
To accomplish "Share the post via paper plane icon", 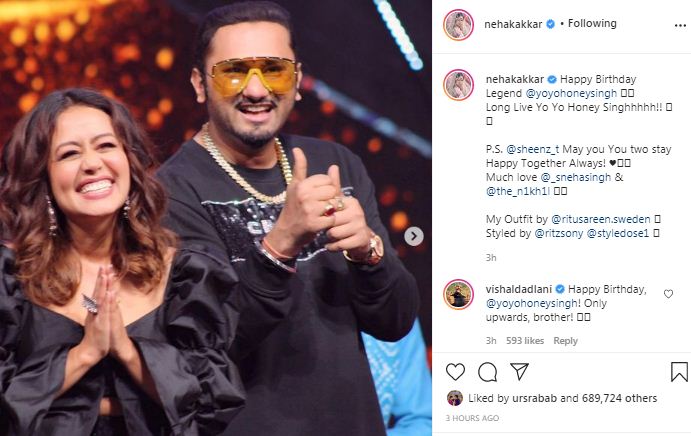I will [x=519, y=371].
